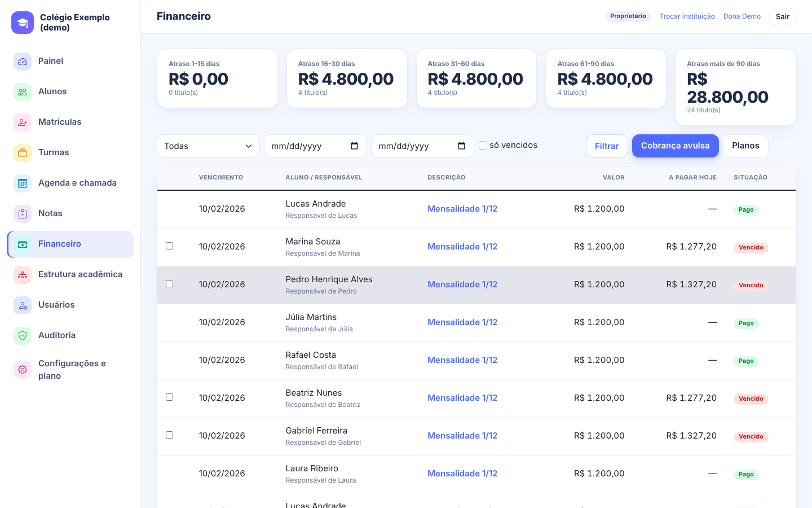
Task: Click the Usuários user-gear icon
Action: (x=23, y=305)
